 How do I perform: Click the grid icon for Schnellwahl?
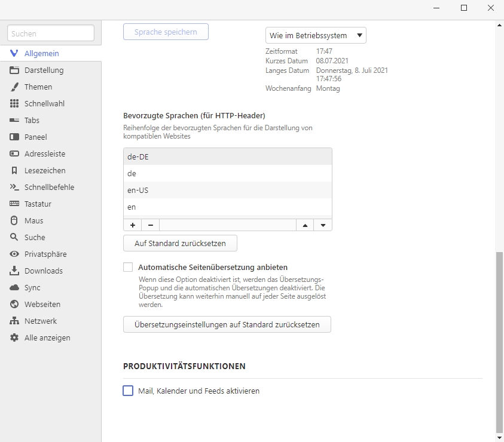pyautogui.click(x=14, y=103)
